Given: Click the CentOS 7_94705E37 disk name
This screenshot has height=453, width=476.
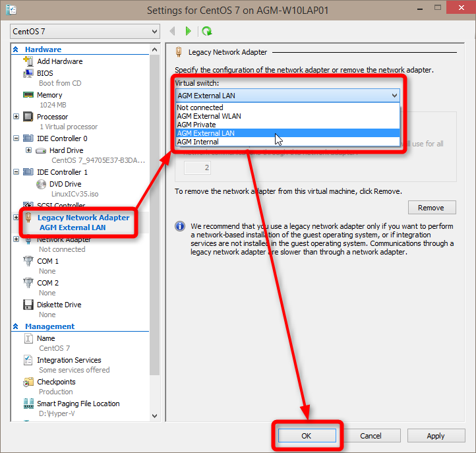Looking at the screenshot, I should point(98,160).
